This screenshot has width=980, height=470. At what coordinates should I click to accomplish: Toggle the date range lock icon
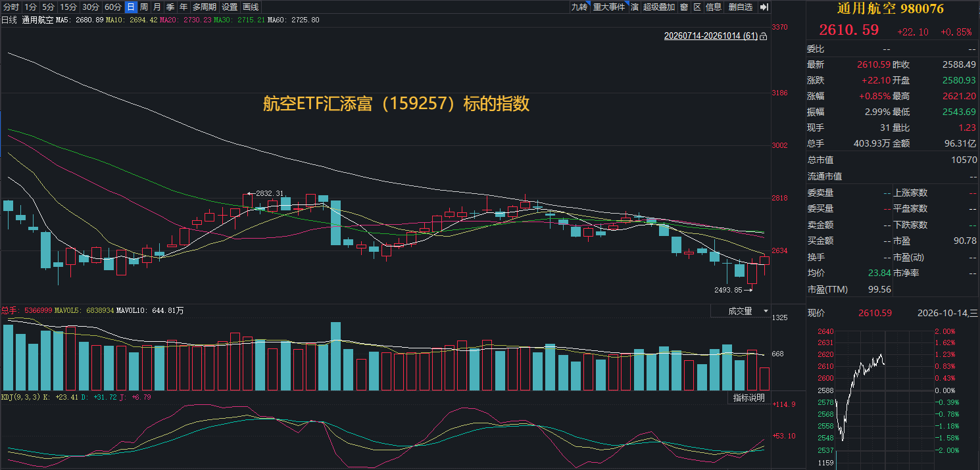764,37
